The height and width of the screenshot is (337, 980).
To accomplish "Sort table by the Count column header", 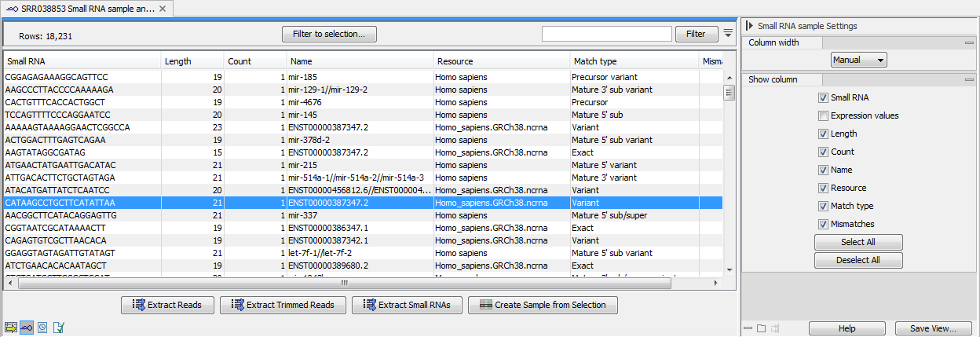I will [x=254, y=61].
